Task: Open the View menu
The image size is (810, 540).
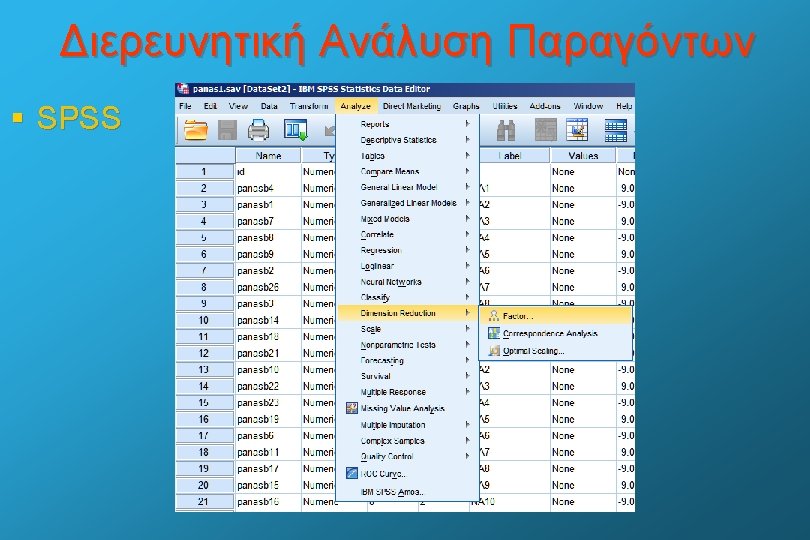Action: [x=238, y=106]
